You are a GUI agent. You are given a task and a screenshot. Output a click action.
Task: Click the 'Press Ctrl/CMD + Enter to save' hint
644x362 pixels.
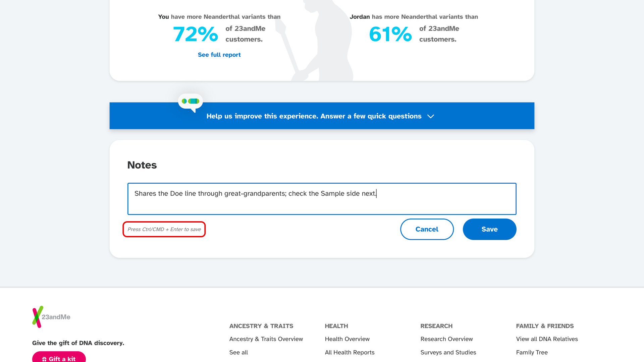[x=164, y=229]
